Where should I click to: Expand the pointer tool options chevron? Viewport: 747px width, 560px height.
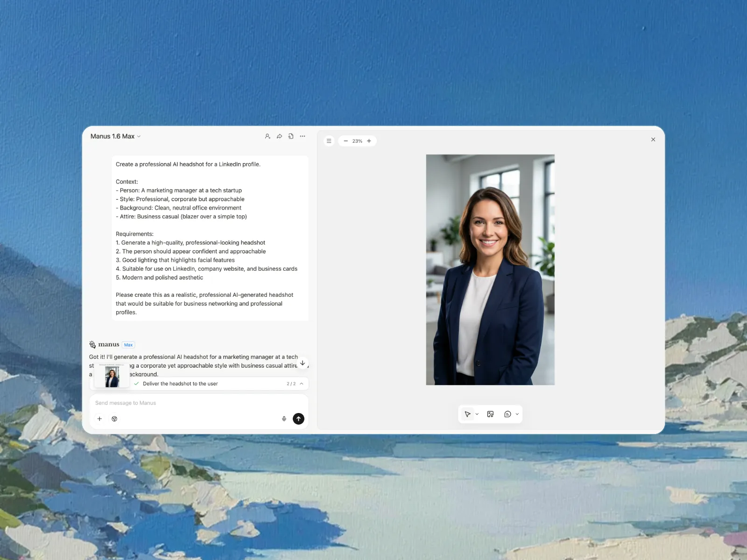477,414
